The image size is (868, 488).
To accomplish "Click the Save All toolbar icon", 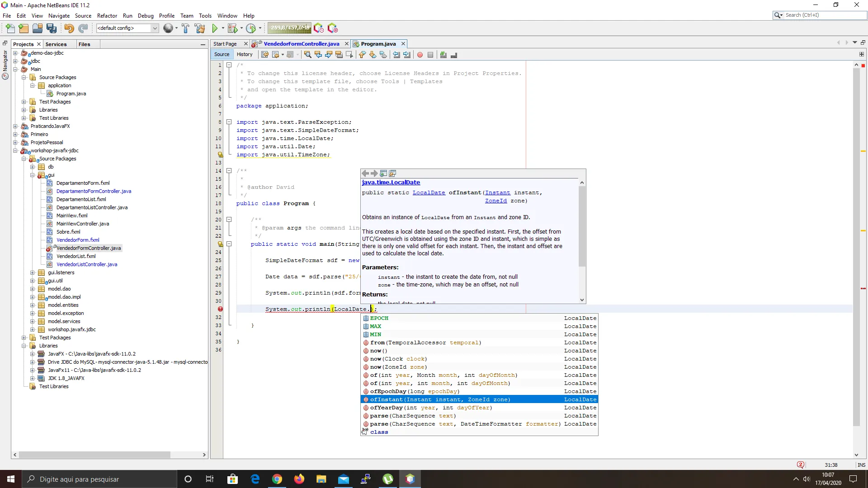I will point(52,28).
